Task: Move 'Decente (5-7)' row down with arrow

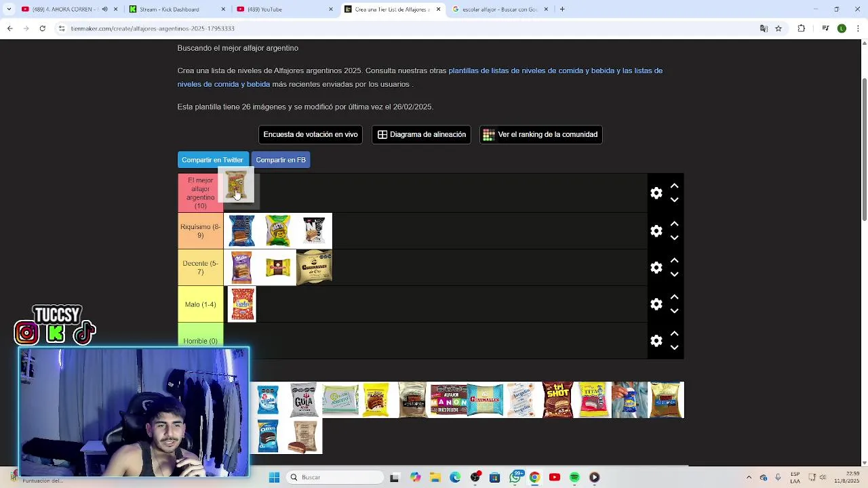Action: pyautogui.click(x=674, y=274)
